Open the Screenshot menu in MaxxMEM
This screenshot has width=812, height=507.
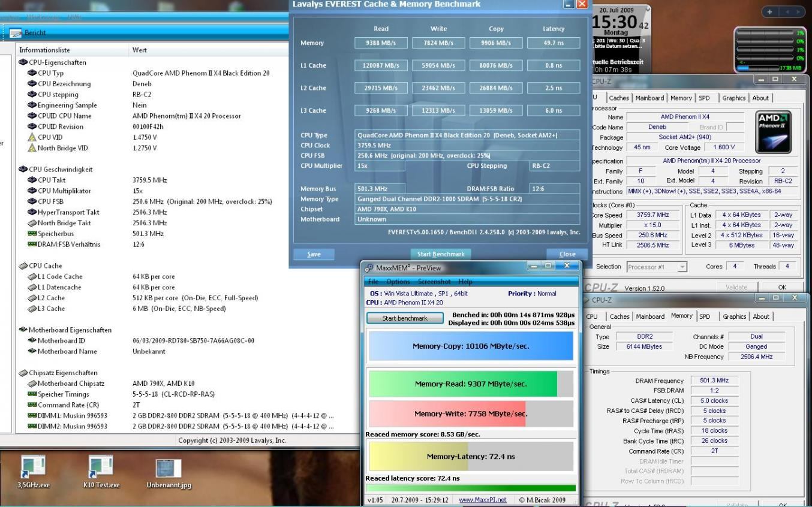(434, 282)
